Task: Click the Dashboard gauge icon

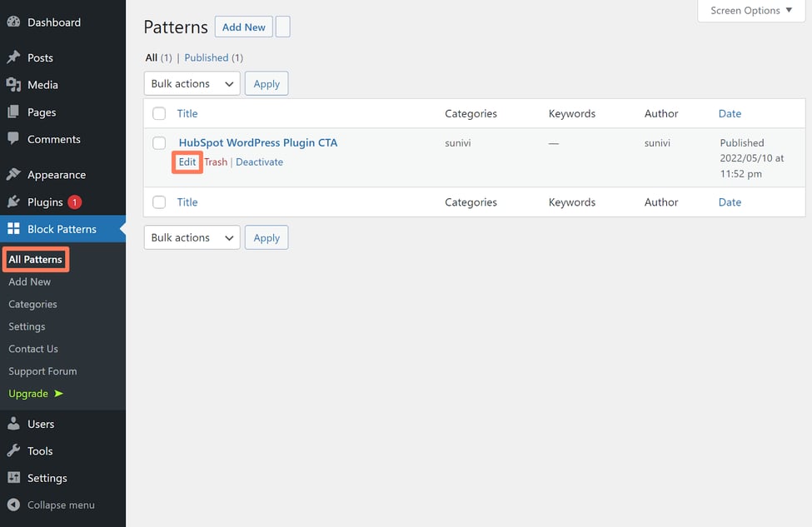Action: (13, 22)
